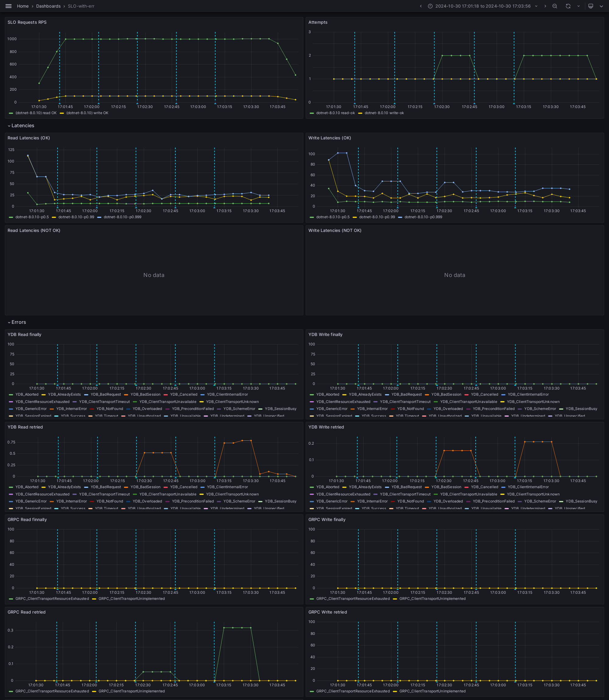Open green color swatch for read OK in RPS legend
609x700 pixels.
coord(11,113)
